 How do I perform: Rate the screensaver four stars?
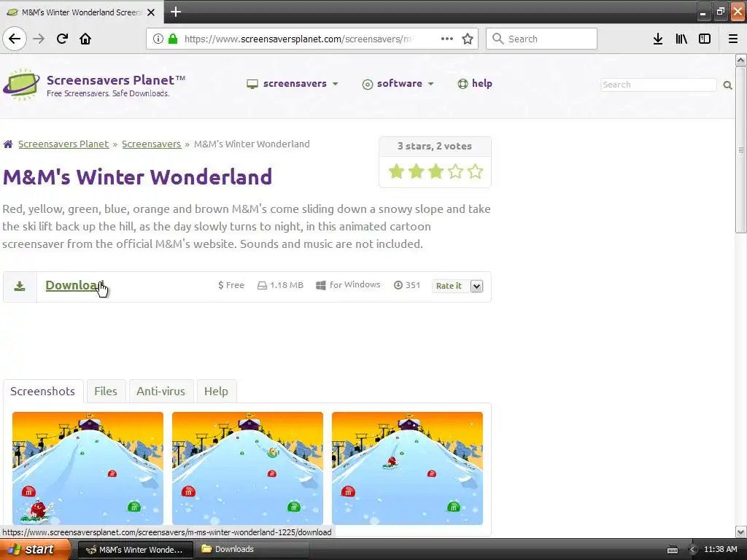pos(456,171)
